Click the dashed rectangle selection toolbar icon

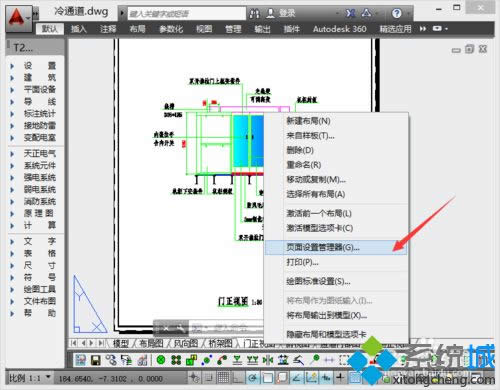point(343,360)
